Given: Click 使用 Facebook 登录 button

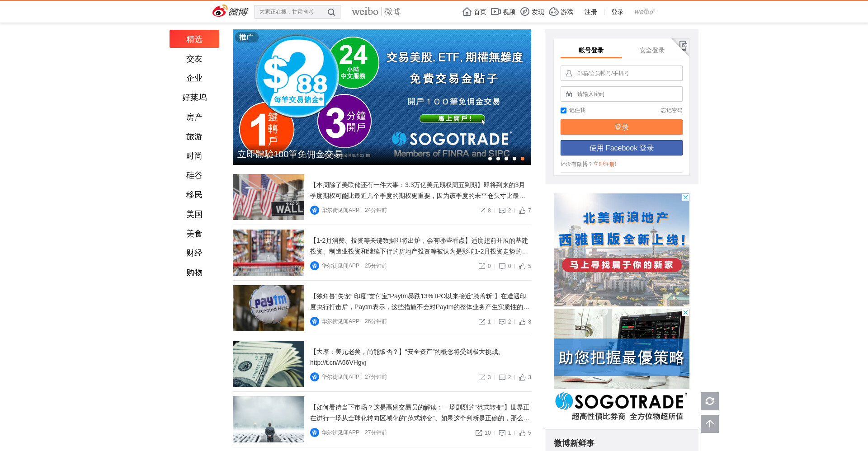Looking at the screenshot, I should coord(622,148).
